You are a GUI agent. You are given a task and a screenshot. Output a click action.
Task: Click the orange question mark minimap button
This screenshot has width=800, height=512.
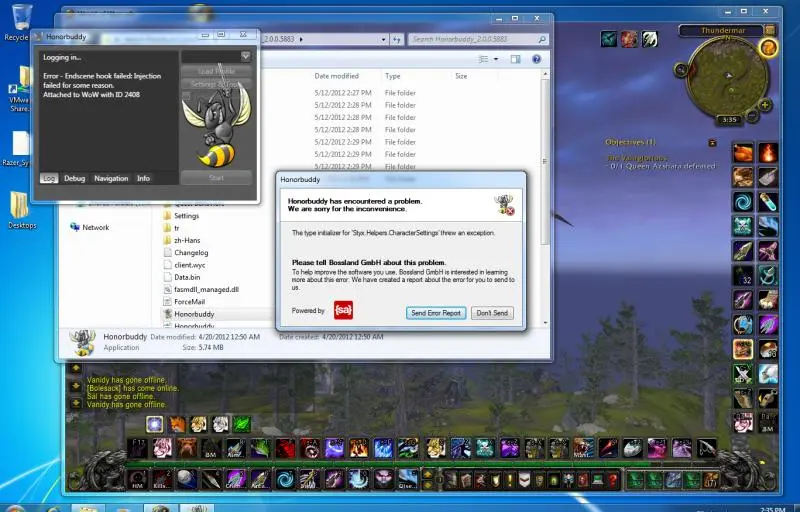768,48
